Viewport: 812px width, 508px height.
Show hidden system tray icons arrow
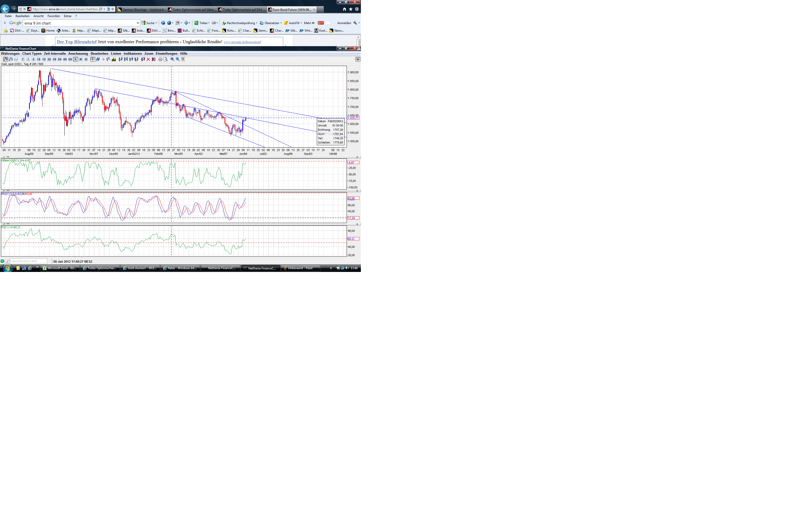point(331,268)
